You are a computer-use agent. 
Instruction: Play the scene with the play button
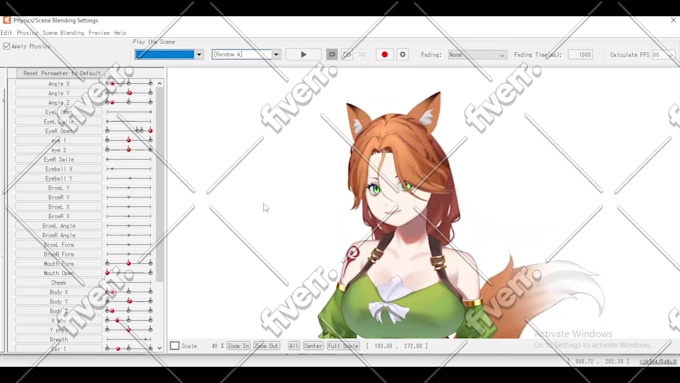pos(303,54)
